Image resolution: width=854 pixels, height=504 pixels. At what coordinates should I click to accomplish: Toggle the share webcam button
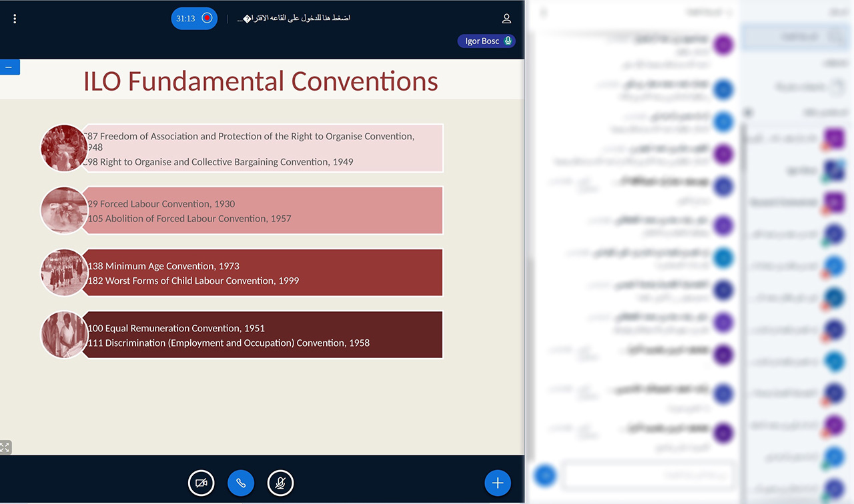tap(201, 483)
